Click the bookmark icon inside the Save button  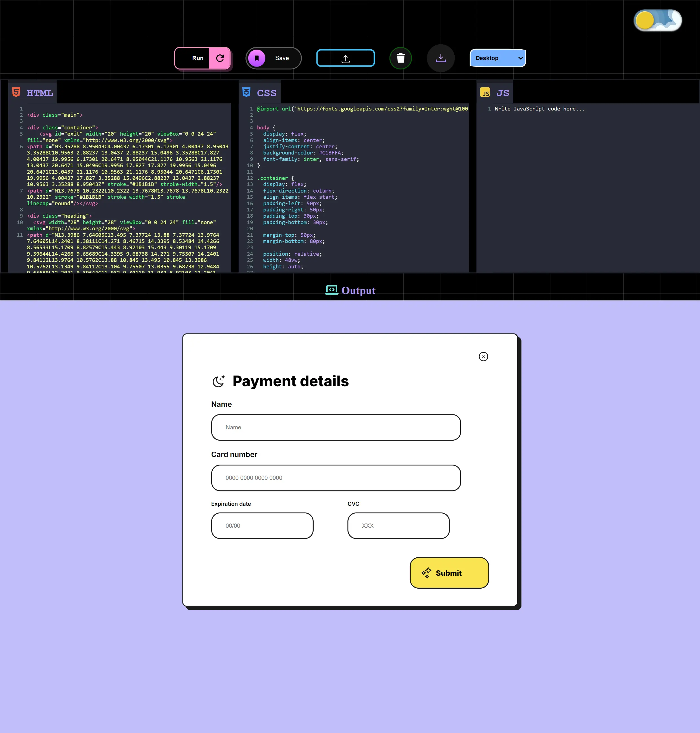click(257, 58)
